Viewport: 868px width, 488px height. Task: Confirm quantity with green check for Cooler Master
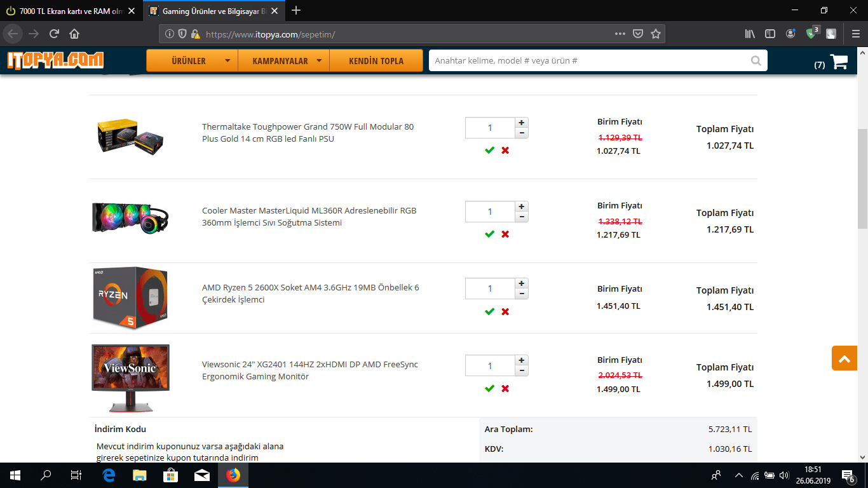(489, 234)
